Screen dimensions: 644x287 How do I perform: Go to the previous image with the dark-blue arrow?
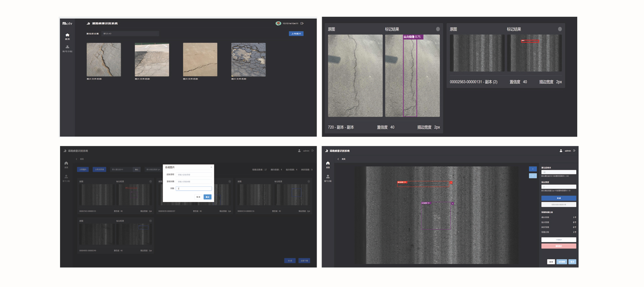[x=533, y=169]
